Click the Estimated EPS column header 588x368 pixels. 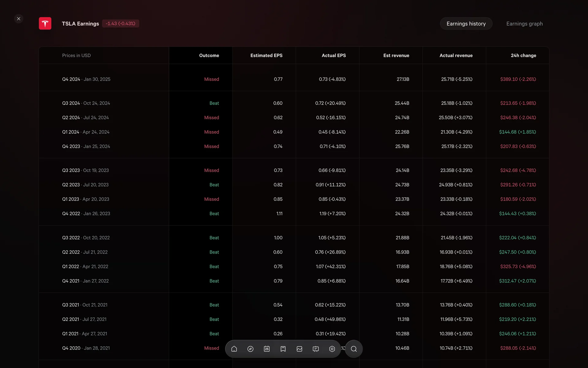[266, 56]
